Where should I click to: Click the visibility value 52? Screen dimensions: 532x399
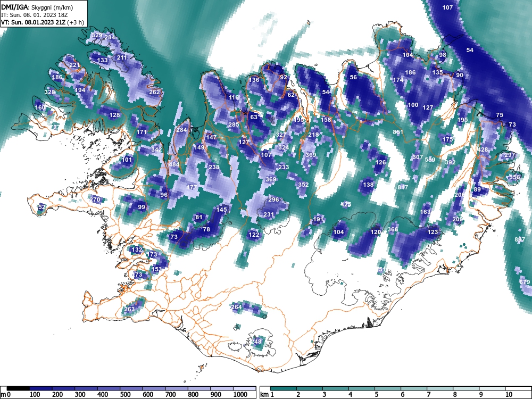point(41,206)
